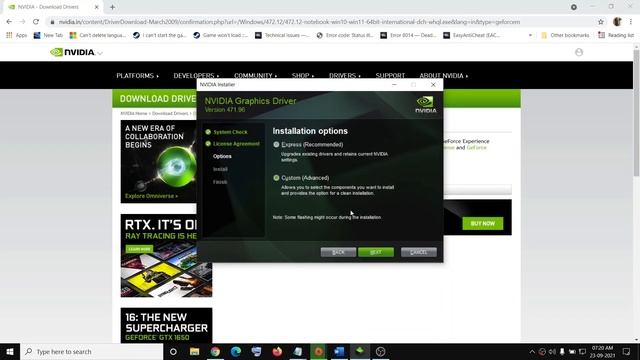640x360 pixels.
Task: Open the EasyAntiCheat bookmark
Action: click(x=471, y=36)
